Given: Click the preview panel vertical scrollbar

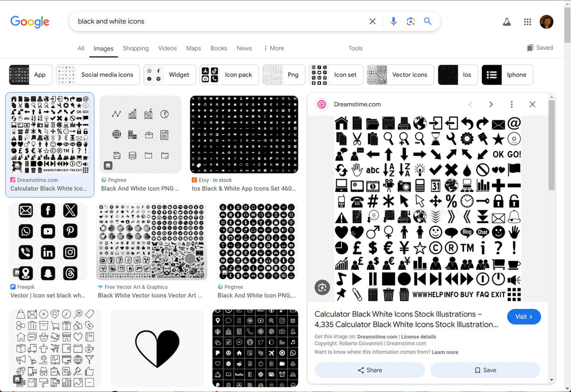Looking at the screenshot, I should point(551,146).
